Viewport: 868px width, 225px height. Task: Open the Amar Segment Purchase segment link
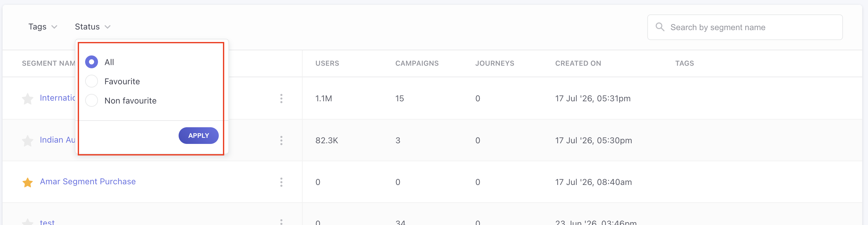coord(88,182)
